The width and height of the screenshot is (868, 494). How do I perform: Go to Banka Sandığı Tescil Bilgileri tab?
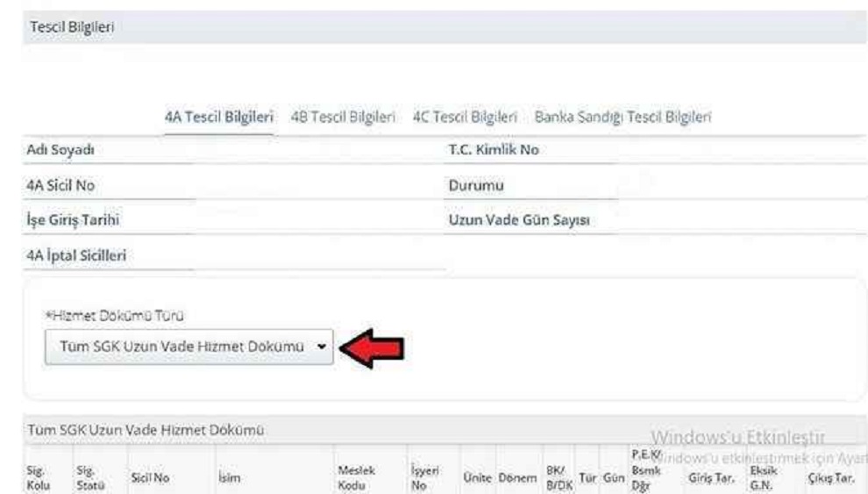623,117
